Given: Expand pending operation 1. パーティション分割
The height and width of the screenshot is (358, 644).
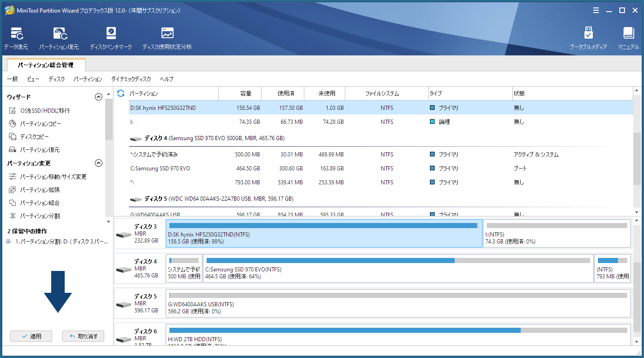Looking at the screenshot, I should click(x=8, y=242).
